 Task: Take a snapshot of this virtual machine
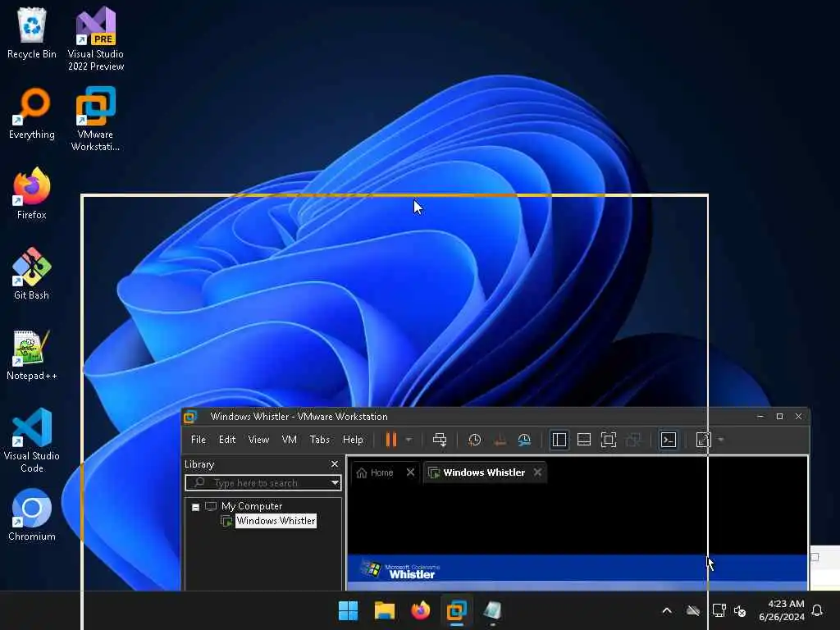(x=474, y=440)
